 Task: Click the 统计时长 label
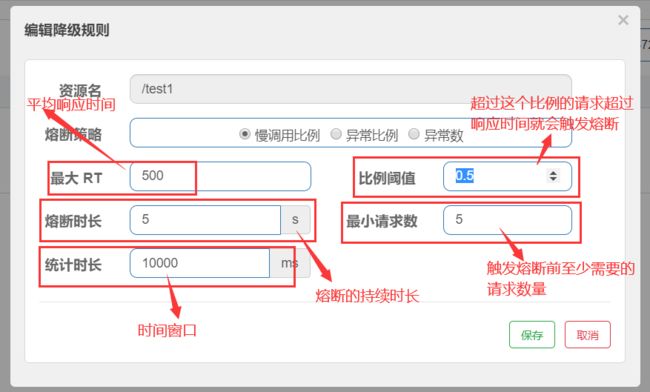[73, 265]
